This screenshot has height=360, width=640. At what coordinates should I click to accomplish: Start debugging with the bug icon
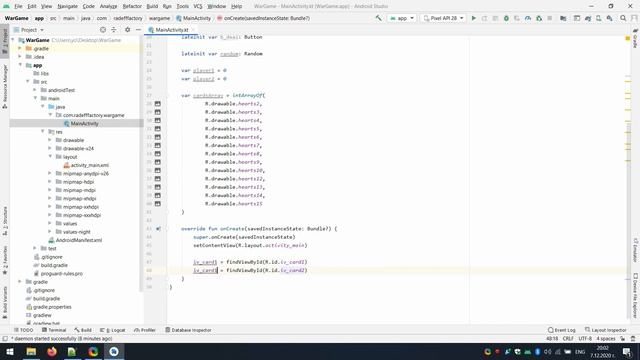coord(506,18)
